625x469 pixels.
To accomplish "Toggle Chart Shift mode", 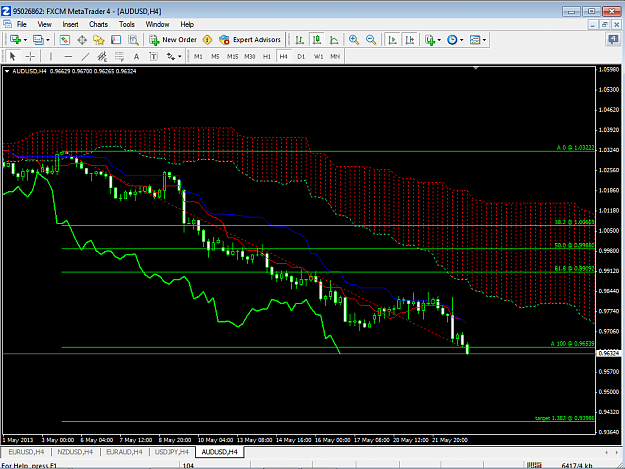I will pyautogui.click(x=410, y=39).
